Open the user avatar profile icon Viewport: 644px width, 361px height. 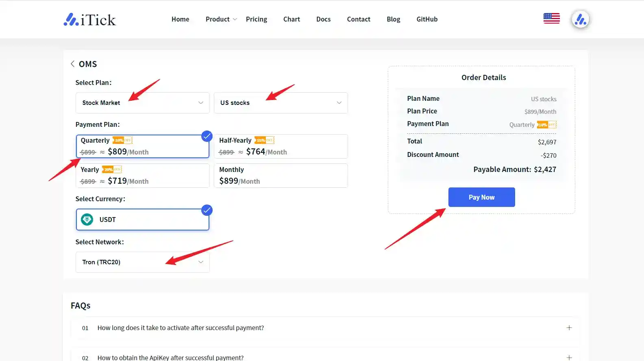coord(580,20)
